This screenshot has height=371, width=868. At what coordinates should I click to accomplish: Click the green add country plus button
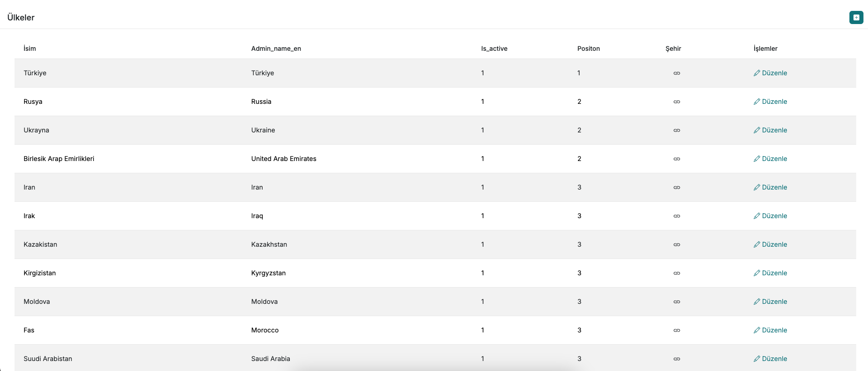pyautogui.click(x=856, y=18)
